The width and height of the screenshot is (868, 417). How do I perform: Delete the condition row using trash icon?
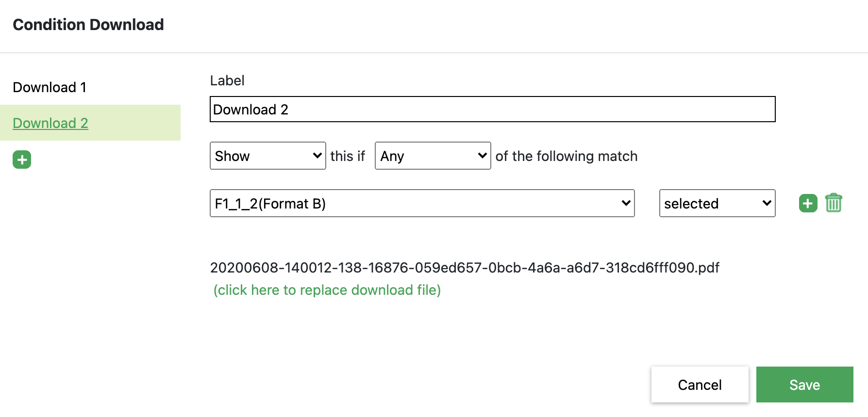pyautogui.click(x=834, y=203)
